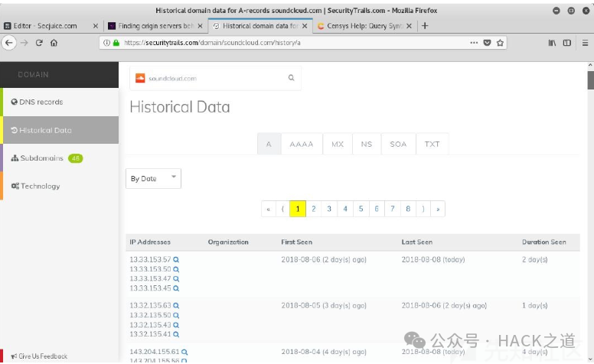Screen dimensions: 594x364
Task: Go to pagination page 7
Action: 393,209
